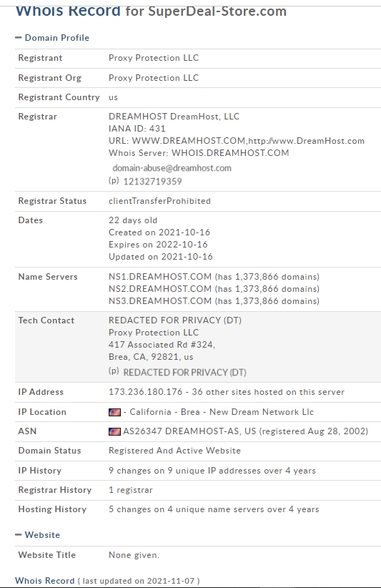The image size is (381, 588).
Task: Open the AS26347 DREAMHOST-AS entry
Action: pyautogui.click(x=189, y=431)
